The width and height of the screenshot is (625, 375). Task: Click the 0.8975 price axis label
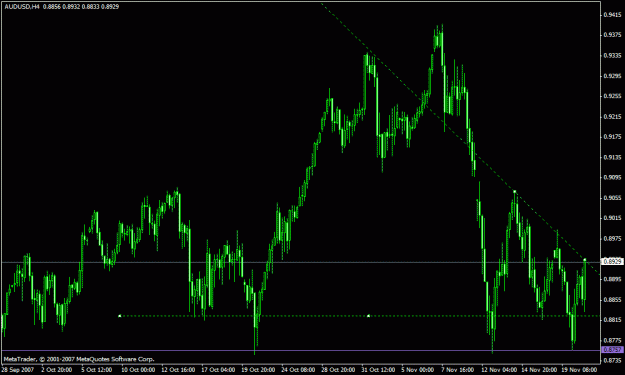(x=613, y=239)
